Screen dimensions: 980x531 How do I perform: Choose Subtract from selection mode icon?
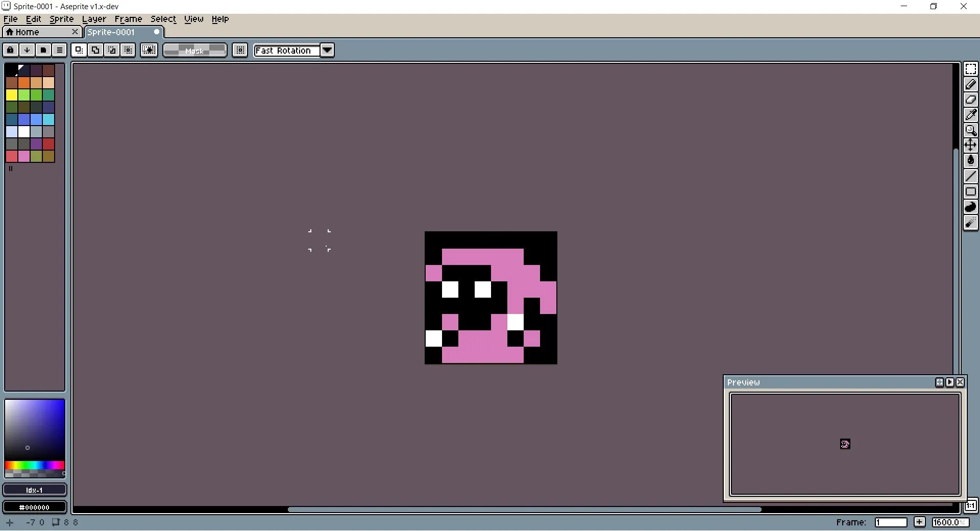tap(111, 50)
